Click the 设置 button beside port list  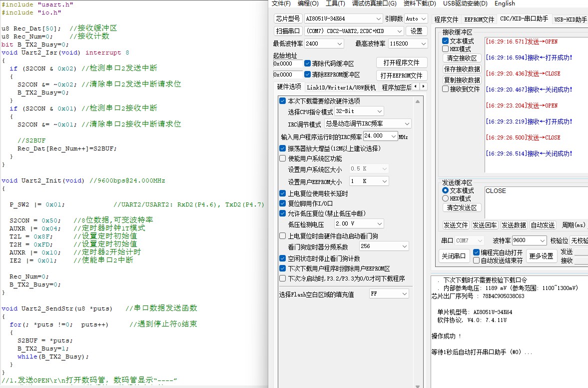click(x=416, y=31)
